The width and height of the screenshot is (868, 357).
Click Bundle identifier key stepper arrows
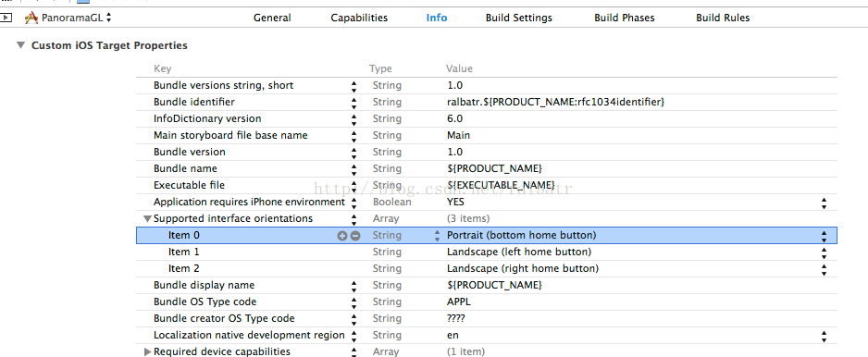[x=353, y=103]
